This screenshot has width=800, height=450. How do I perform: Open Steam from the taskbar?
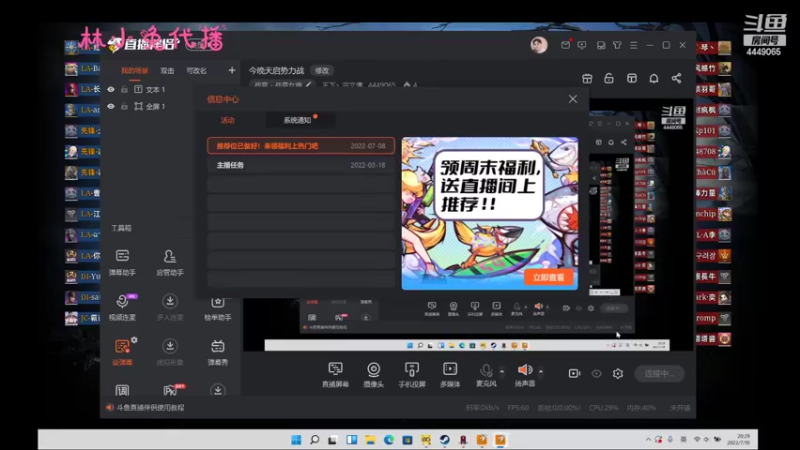(x=444, y=440)
